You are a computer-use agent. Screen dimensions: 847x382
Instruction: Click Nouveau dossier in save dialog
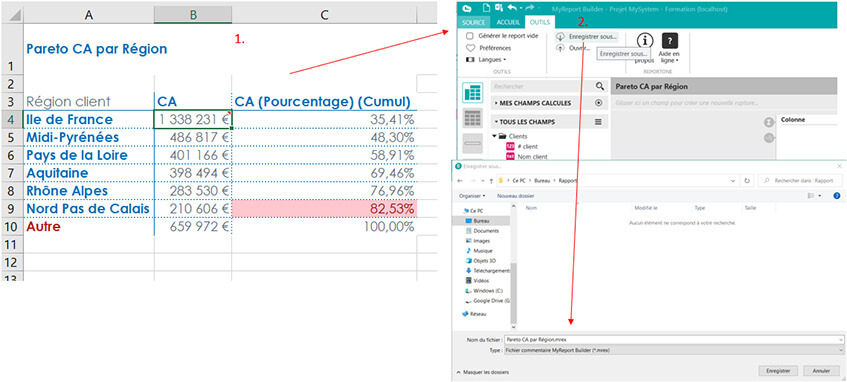(x=515, y=196)
